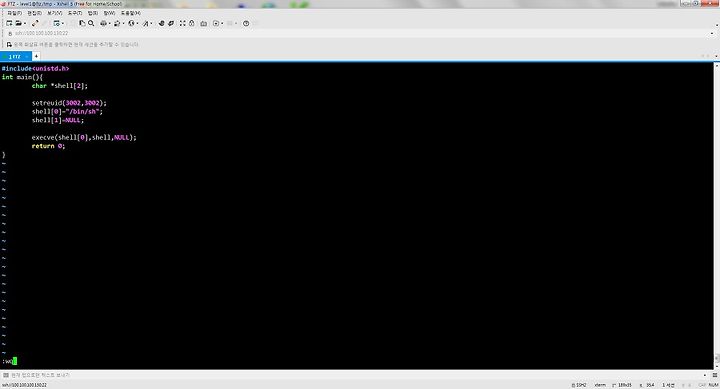Toggle full screen mode icon
Screen dimensions: 720x389
182,23
